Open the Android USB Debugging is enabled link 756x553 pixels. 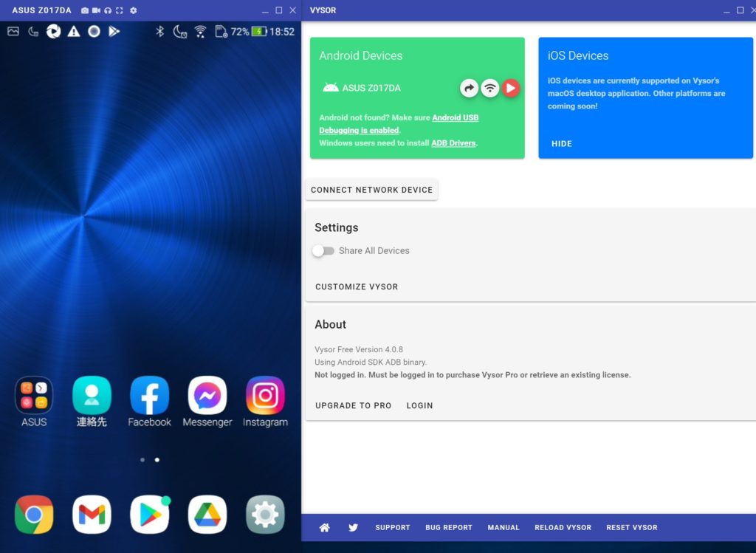(399, 124)
